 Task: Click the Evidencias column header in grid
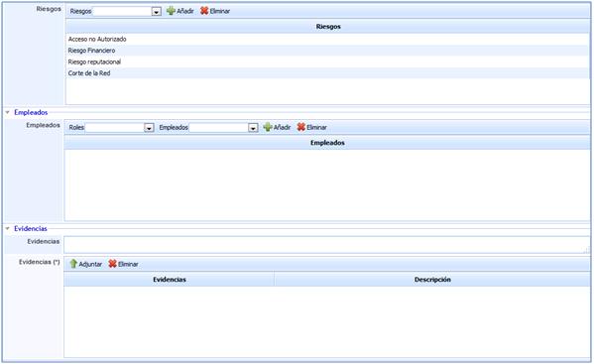(x=170, y=280)
